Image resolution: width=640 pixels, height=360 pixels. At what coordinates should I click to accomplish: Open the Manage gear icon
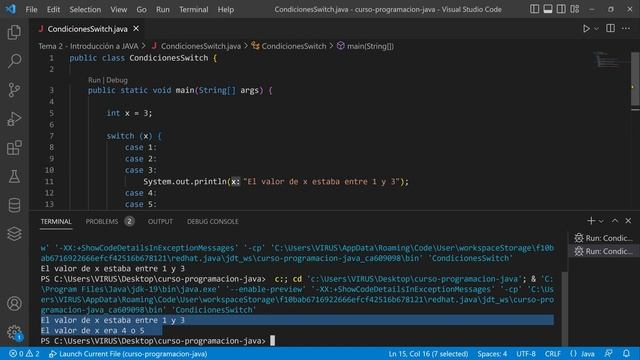point(14,332)
